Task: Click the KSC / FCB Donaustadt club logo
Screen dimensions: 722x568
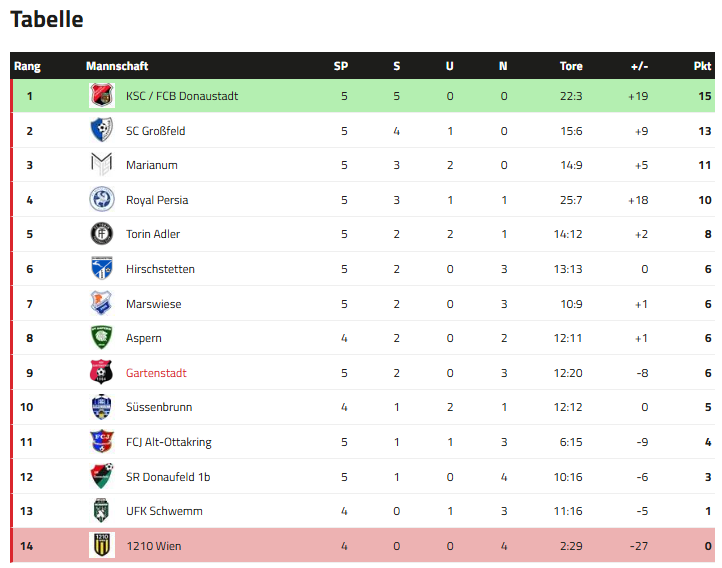Action: coord(102,96)
